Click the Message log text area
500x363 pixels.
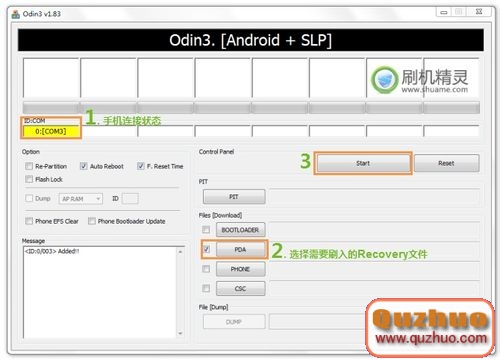click(100, 292)
